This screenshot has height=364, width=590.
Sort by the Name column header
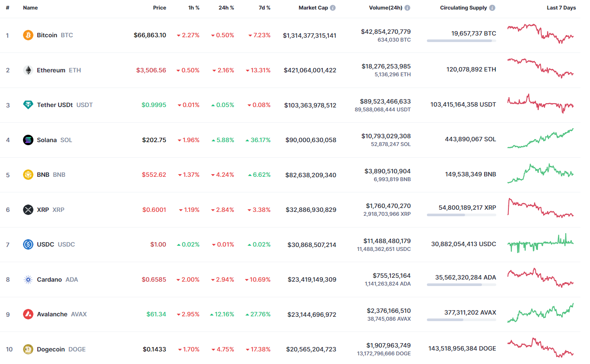(30, 8)
